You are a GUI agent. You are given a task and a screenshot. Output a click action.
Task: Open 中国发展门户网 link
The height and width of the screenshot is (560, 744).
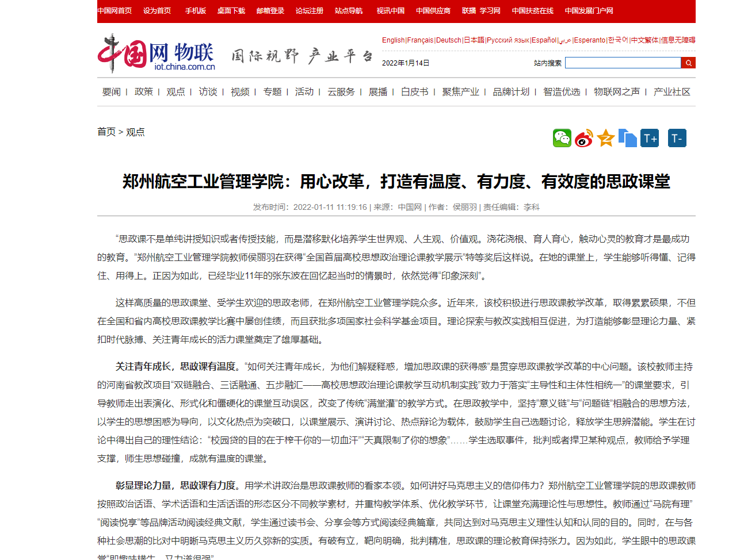click(589, 11)
